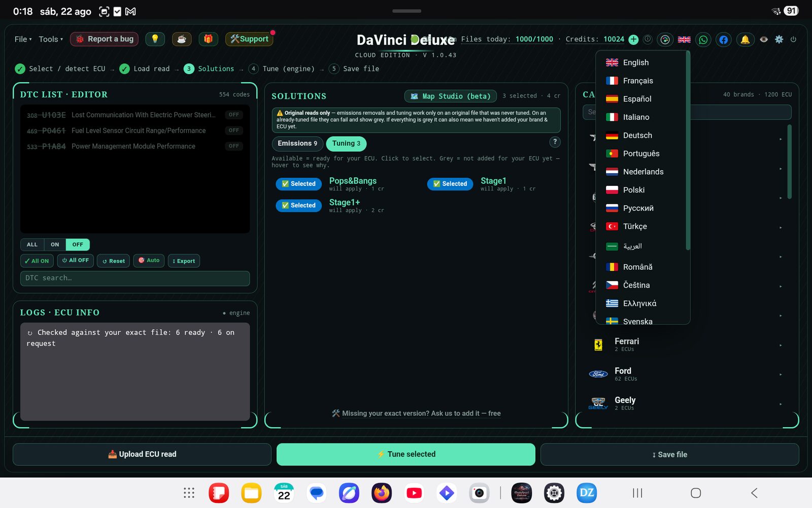Screen dimensions: 812x508
Task: Open the DZ app in the dock
Action: point(587,493)
